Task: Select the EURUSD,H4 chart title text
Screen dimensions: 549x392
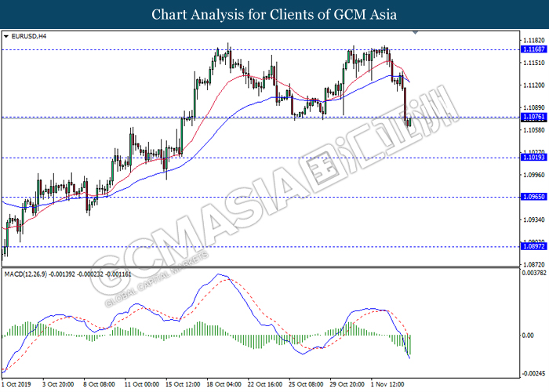Action: [x=29, y=36]
